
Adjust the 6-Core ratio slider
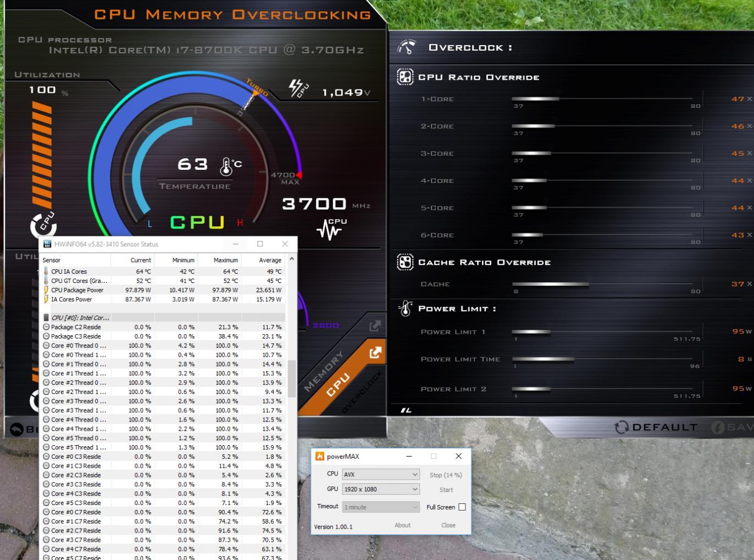pyautogui.click(x=602, y=235)
